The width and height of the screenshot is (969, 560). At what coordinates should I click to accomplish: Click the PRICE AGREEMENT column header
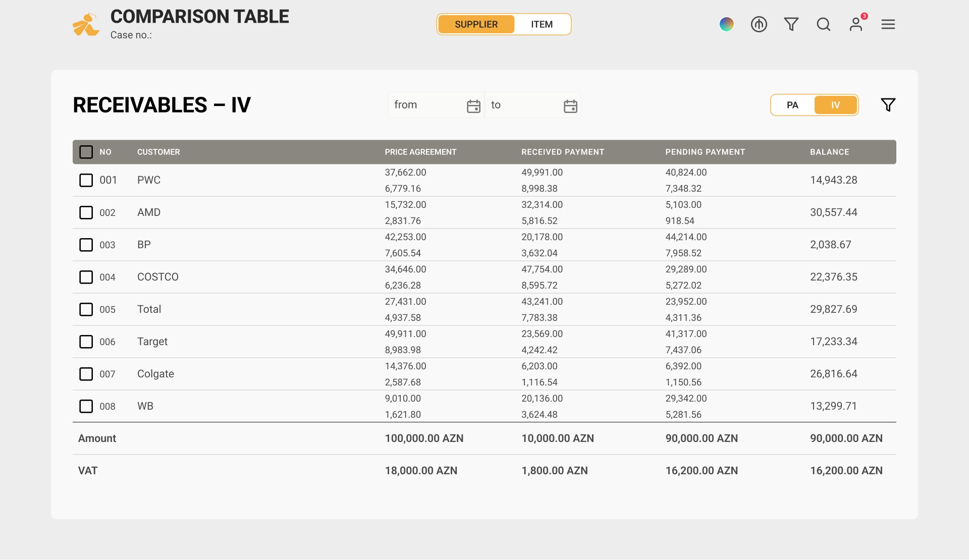point(420,152)
